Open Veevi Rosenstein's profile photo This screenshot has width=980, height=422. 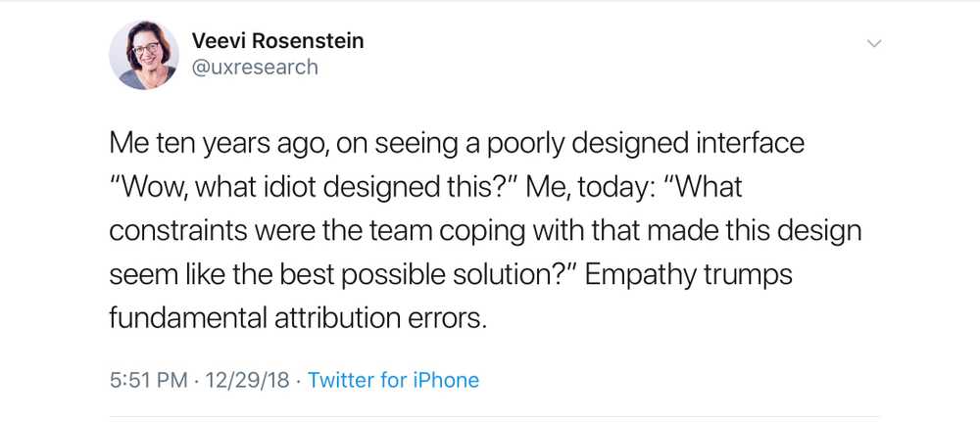click(x=144, y=55)
